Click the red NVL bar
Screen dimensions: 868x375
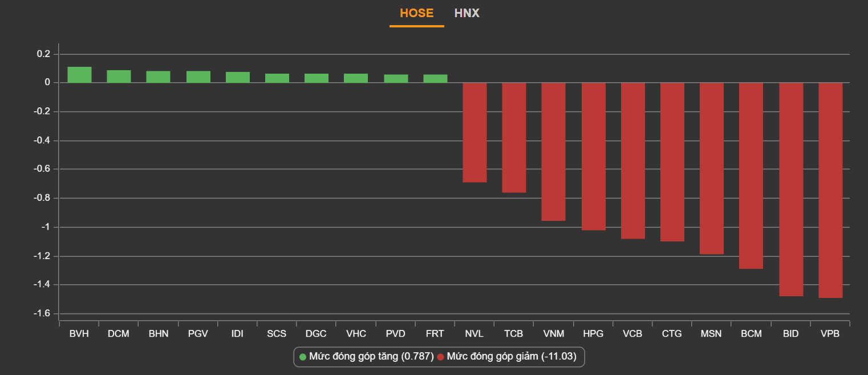[474, 132]
